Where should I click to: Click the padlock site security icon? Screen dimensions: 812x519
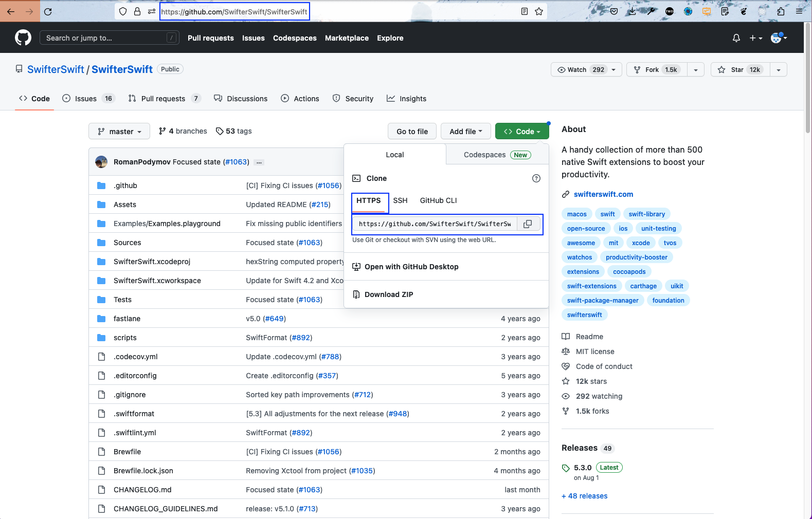(x=137, y=11)
